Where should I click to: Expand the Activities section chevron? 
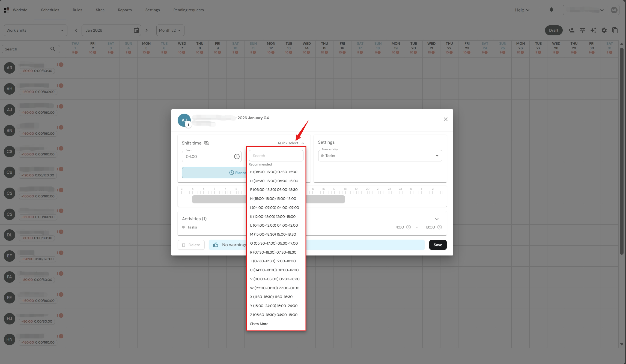pos(437,219)
